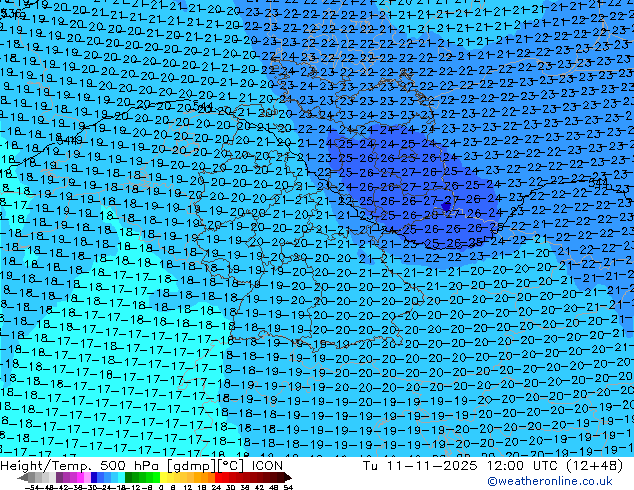Click the yellow swatch in the temperature legend
Screen dimensions: 634x490
point(163,478)
